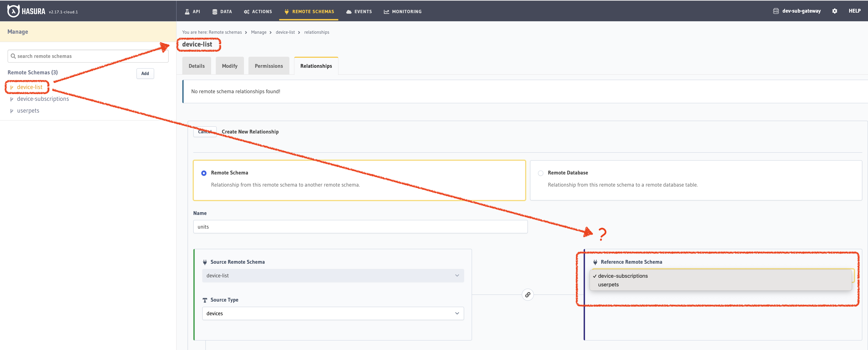Click the dev-sub-gateway project name
This screenshot has width=868, height=350.
click(801, 11)
